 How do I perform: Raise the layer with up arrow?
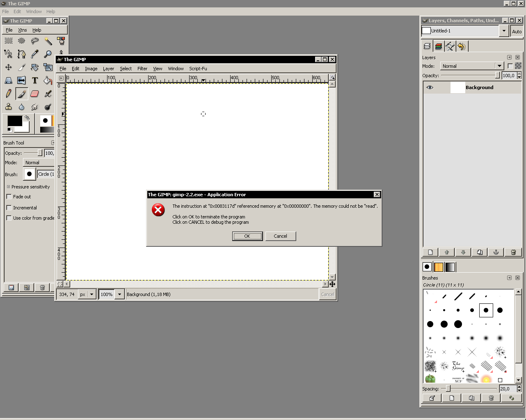(x=447, y=252)
